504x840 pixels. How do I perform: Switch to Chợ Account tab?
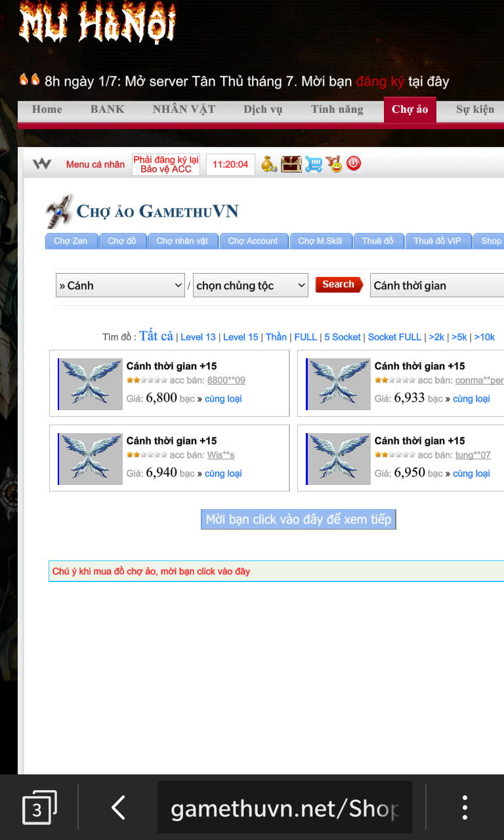(x=253, y=241)
